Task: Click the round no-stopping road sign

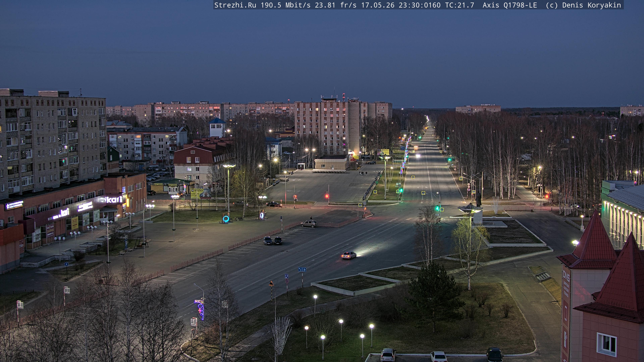Action: 287,281
